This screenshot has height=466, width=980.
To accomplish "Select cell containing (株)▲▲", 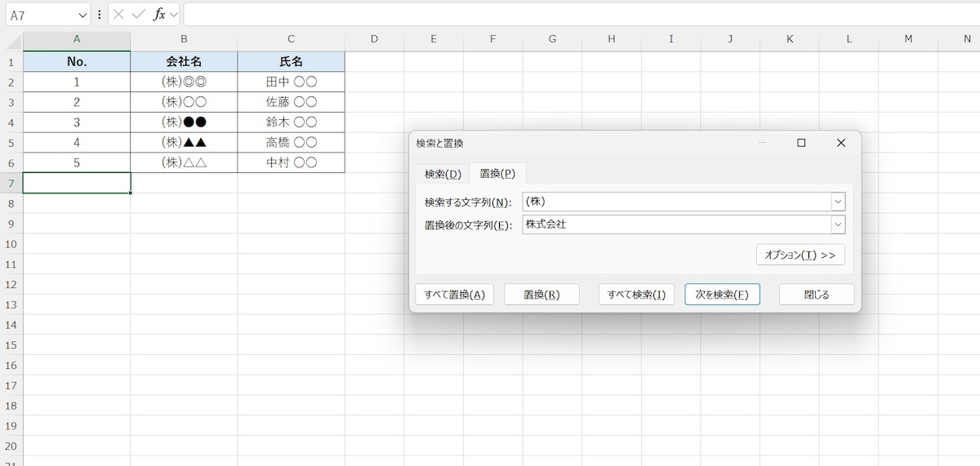I will tap(184, 142).
